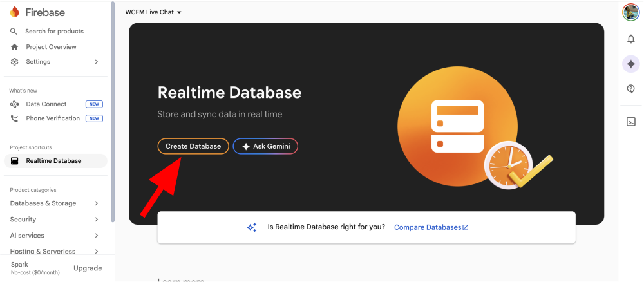Viewport: 644px width, 282px height.
Task: Open notifications bell icon
Action: pyautogui.click(x=630, y=39)
